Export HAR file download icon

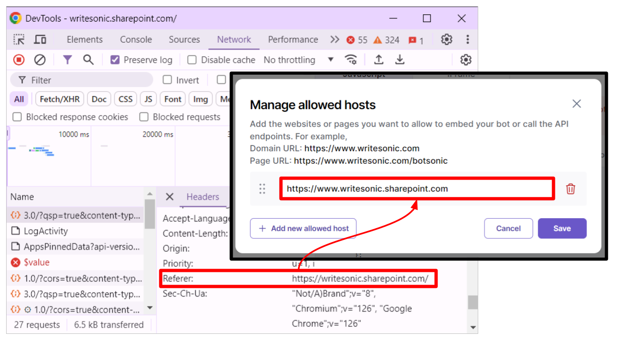coord(400,60)
